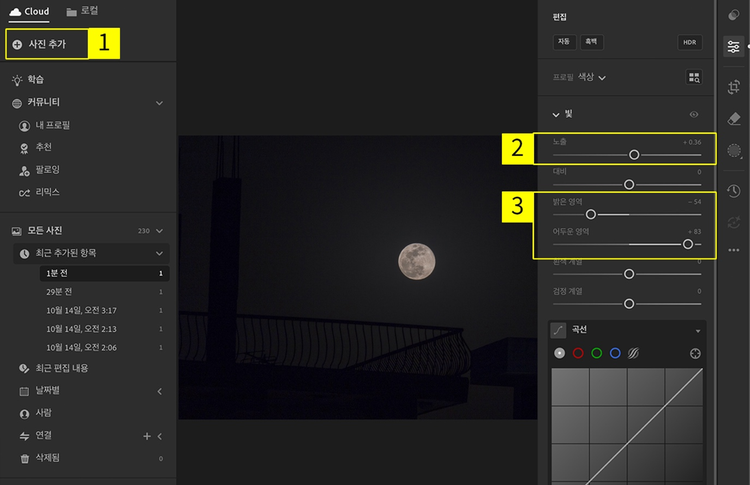Select the Healing eraser tool
Image resolution: width=750 pixels, height=485 pixels.
(734, 119)
